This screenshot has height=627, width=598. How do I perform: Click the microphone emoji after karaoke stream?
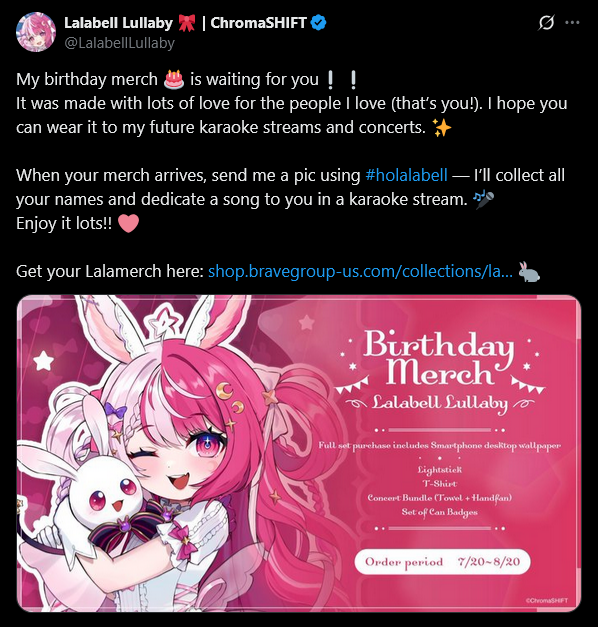click(483, 199)
